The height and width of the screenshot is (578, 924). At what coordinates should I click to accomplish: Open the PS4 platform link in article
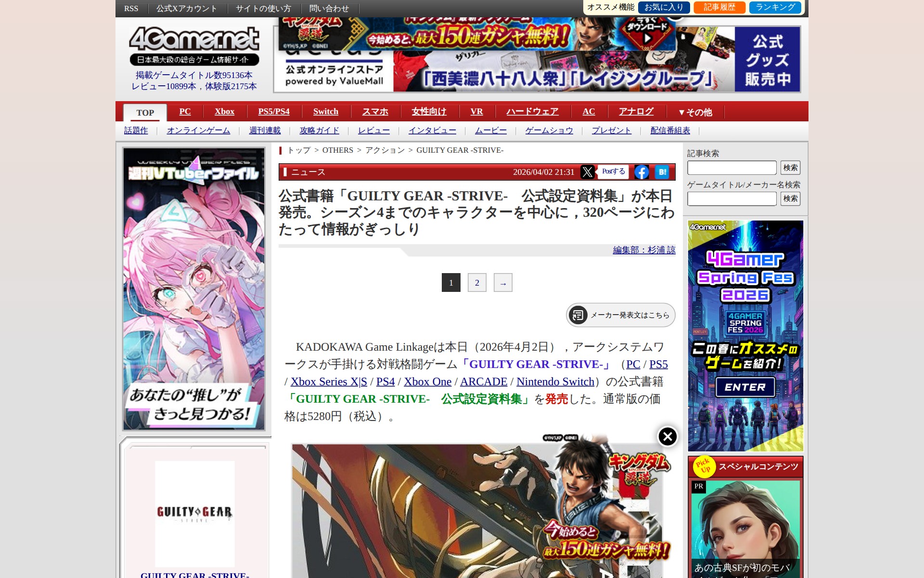tap(385, 382)
